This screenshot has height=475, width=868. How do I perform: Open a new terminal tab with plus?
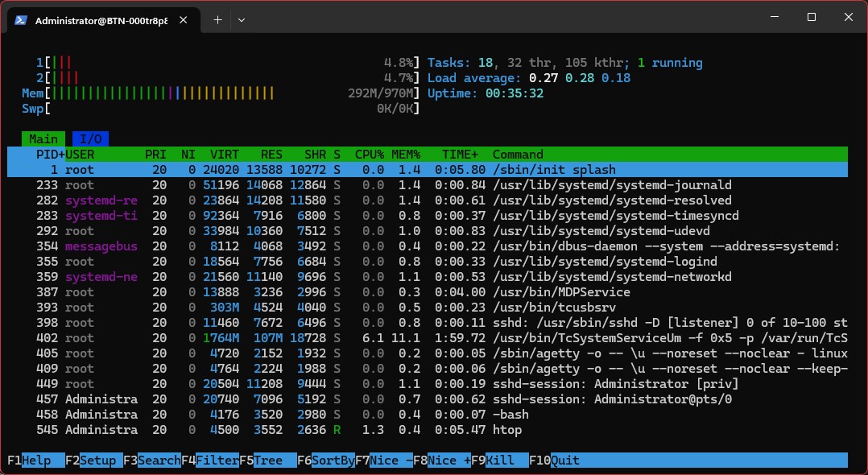[x=216, y=20]
